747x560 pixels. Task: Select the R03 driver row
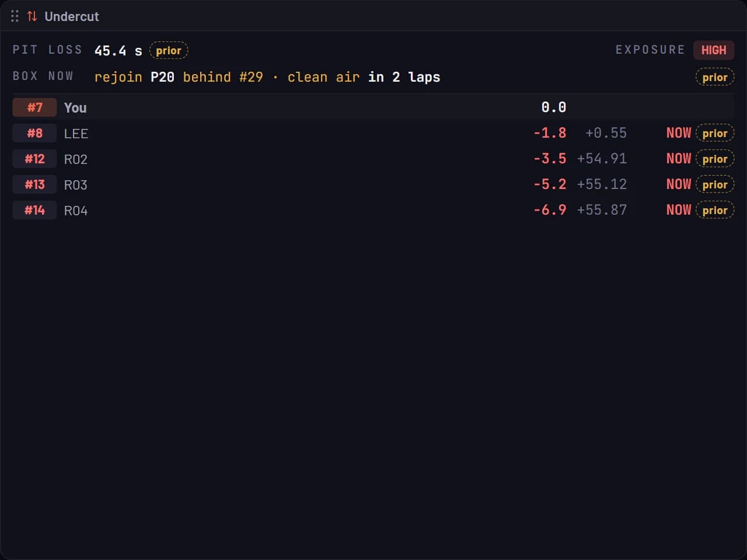[x=373, y=184]
